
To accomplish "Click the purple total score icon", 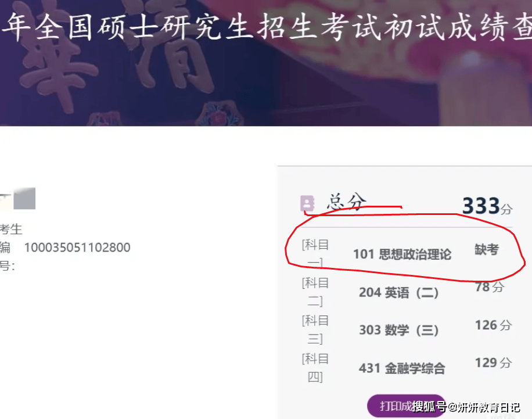I will point(307,203).
